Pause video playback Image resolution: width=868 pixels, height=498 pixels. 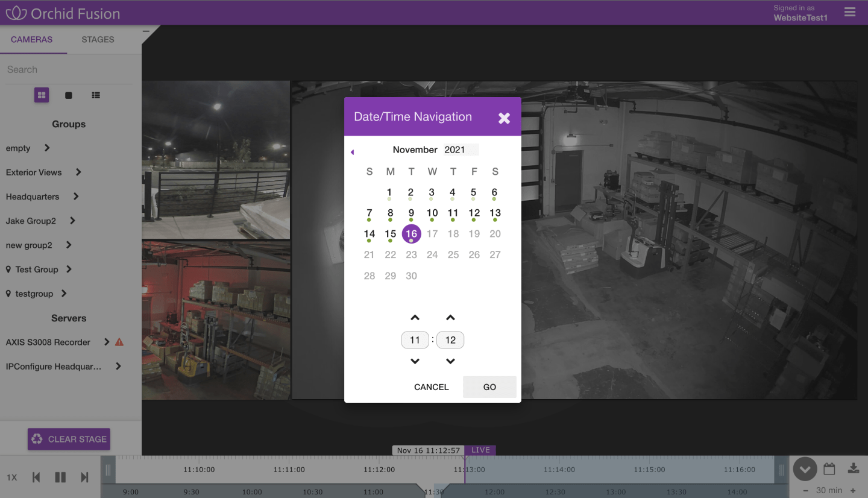coord(60,478)
